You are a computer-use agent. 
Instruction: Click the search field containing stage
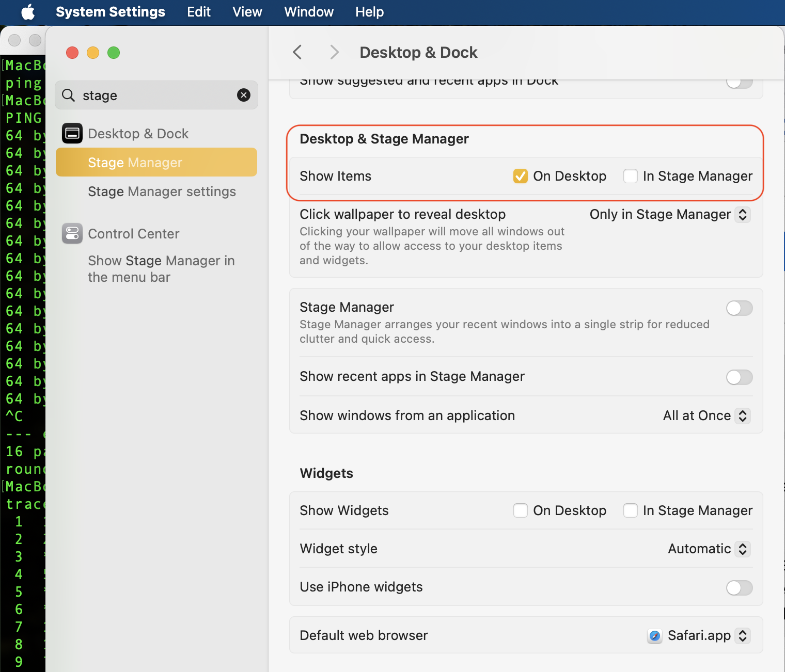coord(156,95)
